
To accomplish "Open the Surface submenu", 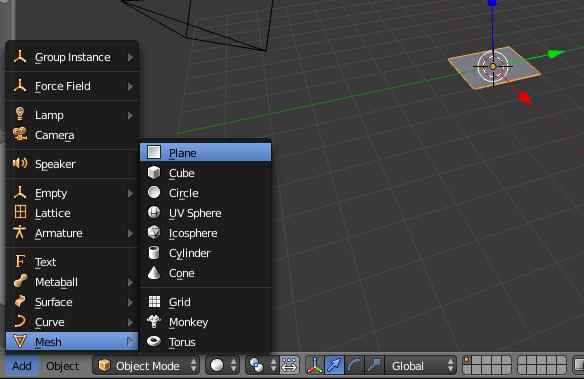I will click(x=72, y=302).
